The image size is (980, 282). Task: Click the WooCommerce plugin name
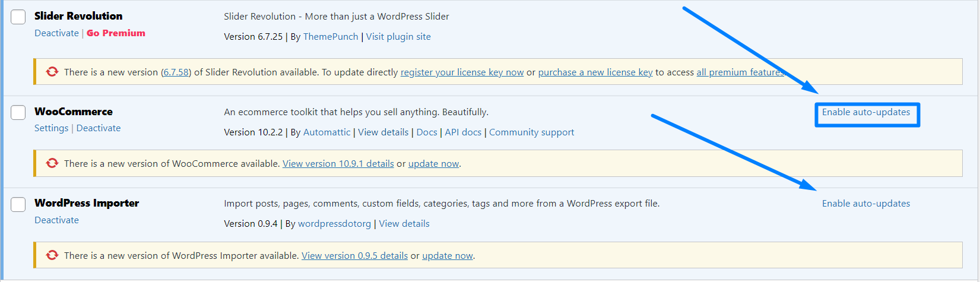coord(74,112)
